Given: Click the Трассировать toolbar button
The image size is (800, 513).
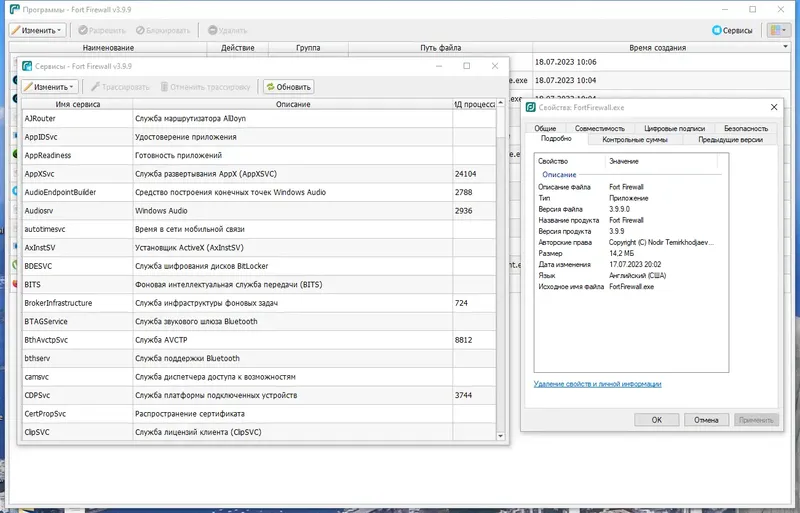Looking at the screenshot, I should [x=120, y=87].
